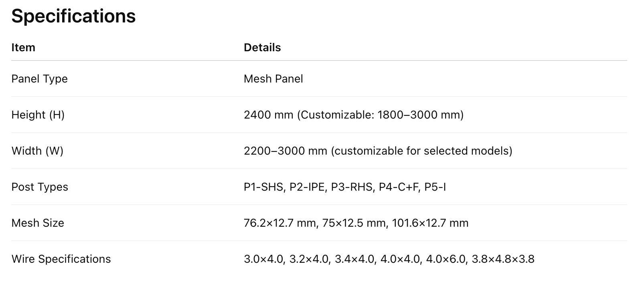
Task: Click the 2200–3000 mm width value
Action: 285,151
